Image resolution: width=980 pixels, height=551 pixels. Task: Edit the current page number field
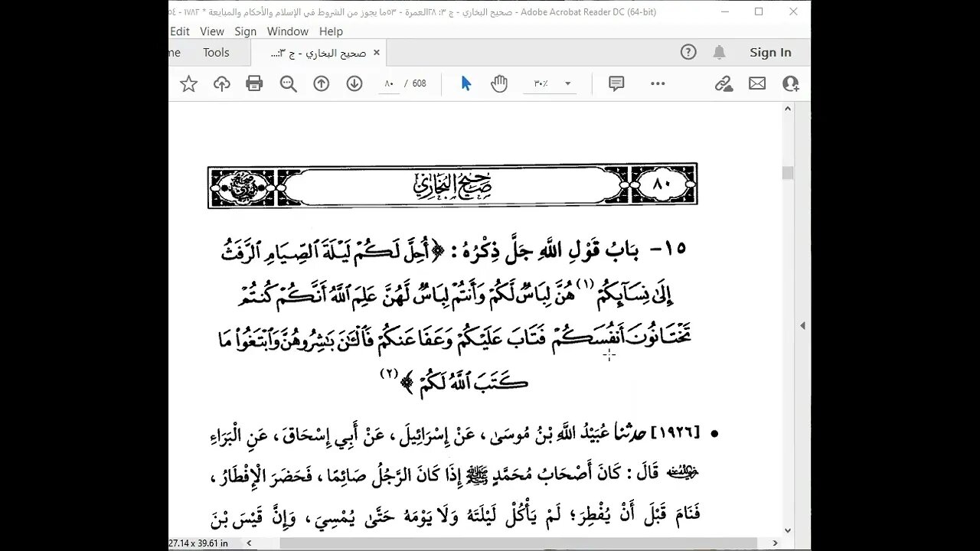click(x=389, y=84)
